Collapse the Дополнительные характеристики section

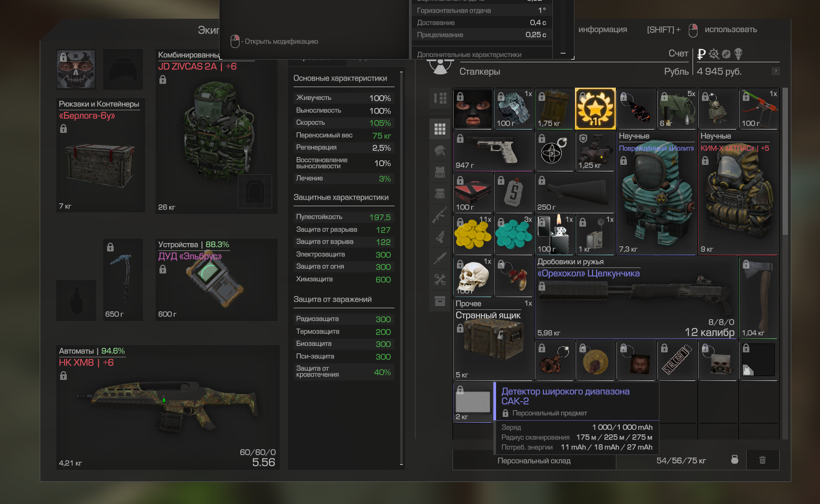[x=563, y=53]
